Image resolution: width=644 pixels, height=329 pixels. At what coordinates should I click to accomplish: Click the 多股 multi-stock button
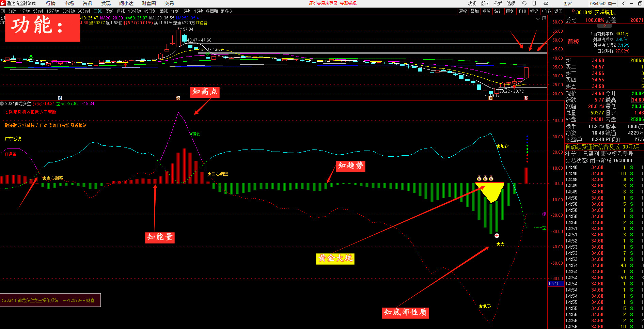[x=487, y=11]
